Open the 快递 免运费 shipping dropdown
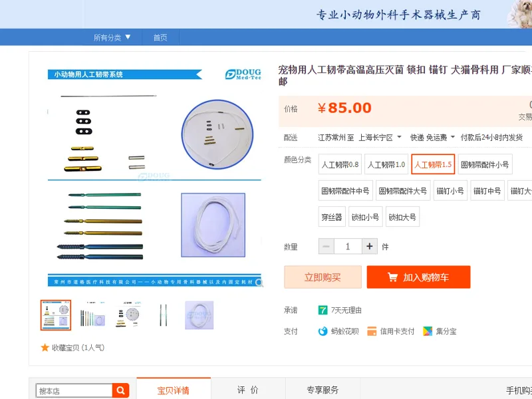Image resolution: width=532 pixels, height=399 pixels. tap(432, 138)
